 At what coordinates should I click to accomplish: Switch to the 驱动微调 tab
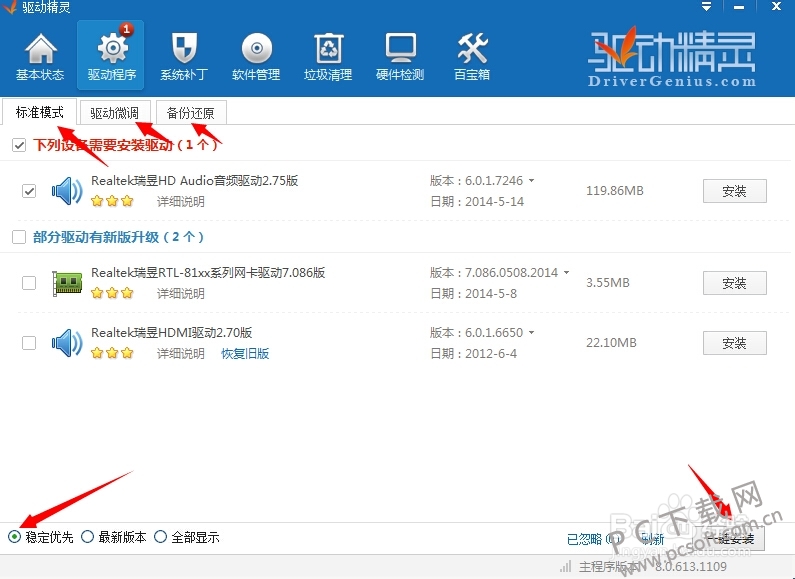pos(115,113)
